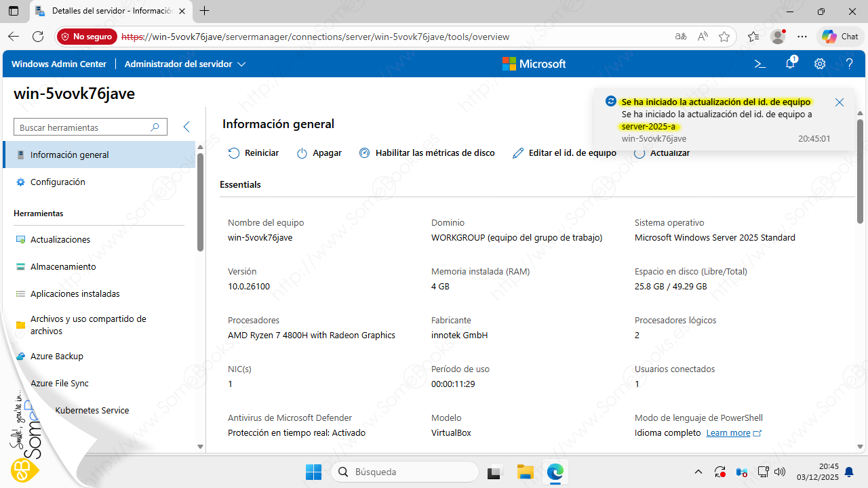This screenshot has height=488, width=868.
Task: Click the Learn more link
Action: point(728,432)
